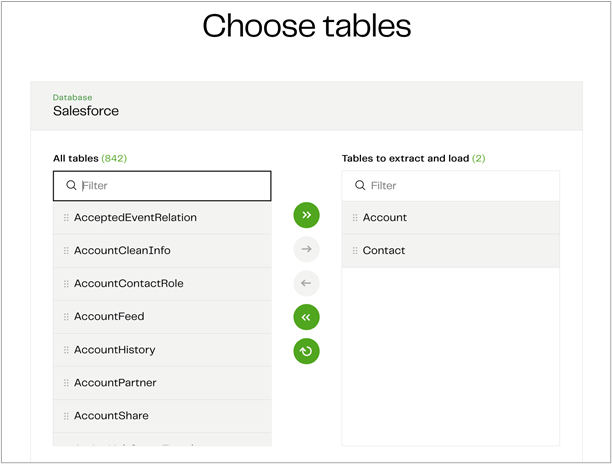Click the remove all tables double-left button
The width and height of the screenshot is (612, 464).
[306, 317]
